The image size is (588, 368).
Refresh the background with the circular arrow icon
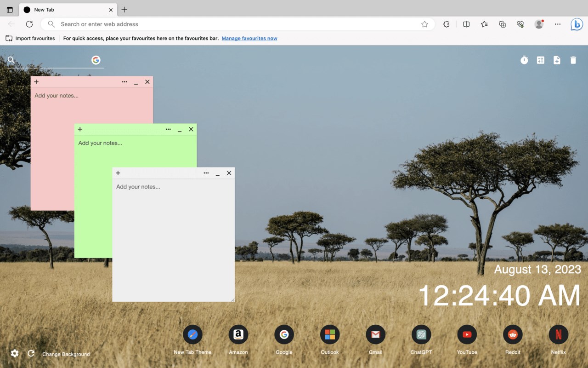(31, 353)
